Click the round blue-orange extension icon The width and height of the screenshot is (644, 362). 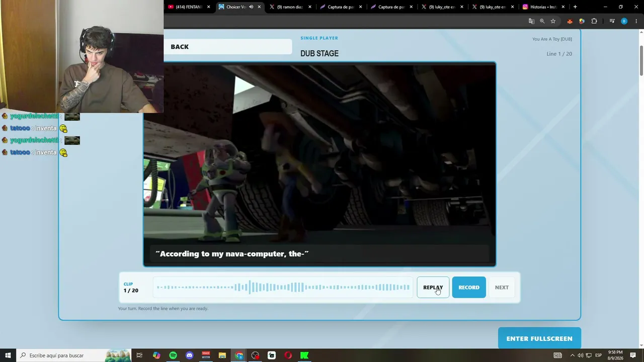point(582,21)
